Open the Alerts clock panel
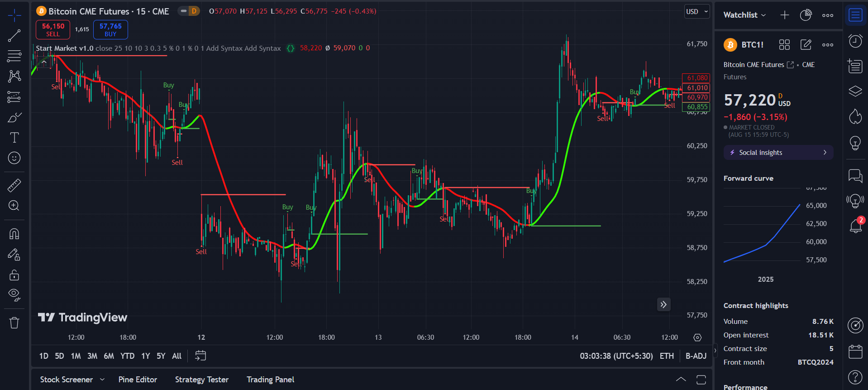 coord(855,41)
